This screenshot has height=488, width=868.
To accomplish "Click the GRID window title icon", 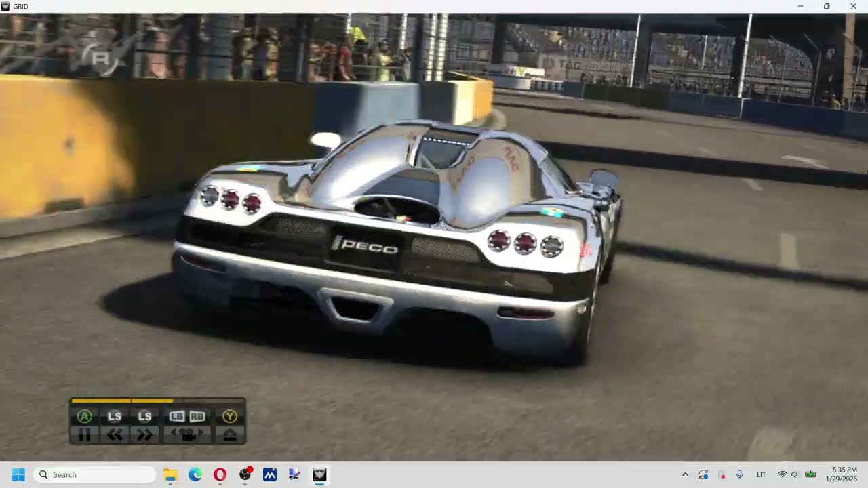I will click(6, 6).
